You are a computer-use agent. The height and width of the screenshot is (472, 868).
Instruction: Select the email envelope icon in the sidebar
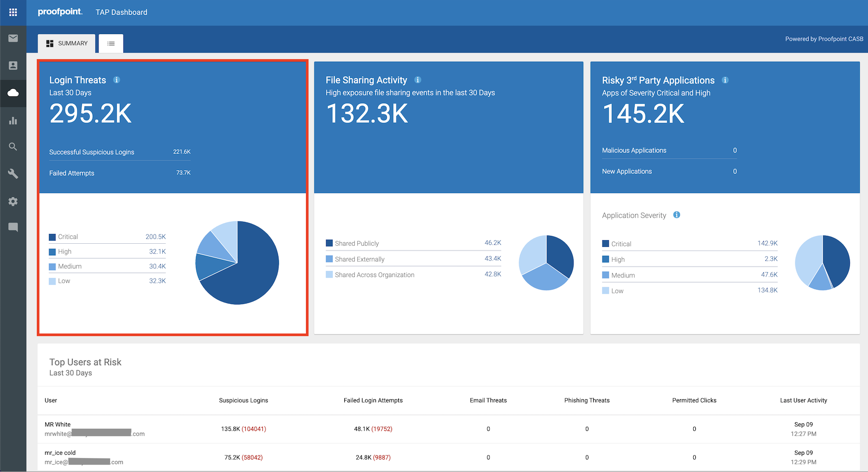13,38
